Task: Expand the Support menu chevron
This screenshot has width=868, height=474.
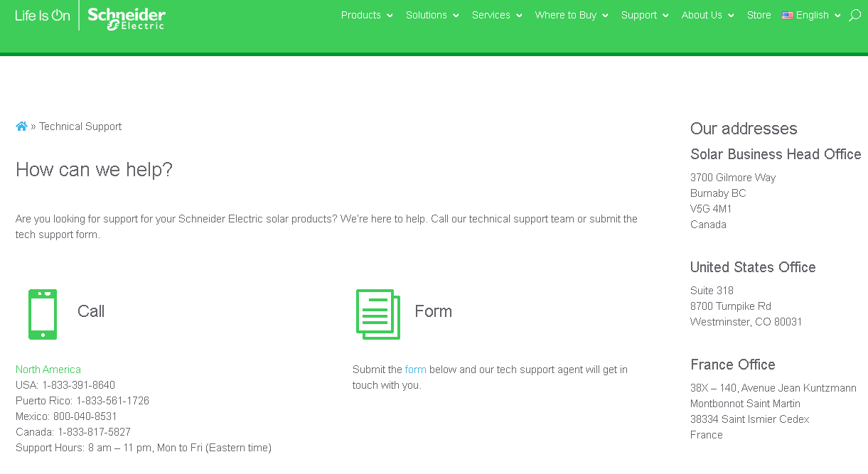Action: click(x=665, y=16)
